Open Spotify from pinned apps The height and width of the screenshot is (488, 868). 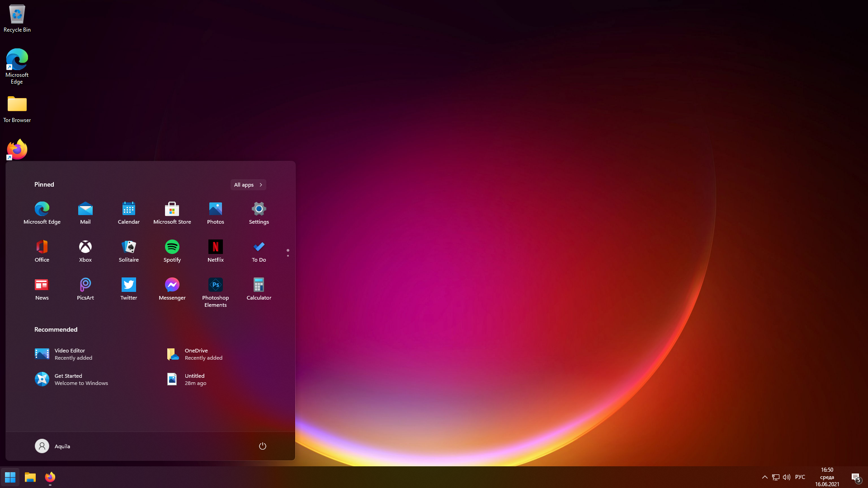[x=172, y=250]
